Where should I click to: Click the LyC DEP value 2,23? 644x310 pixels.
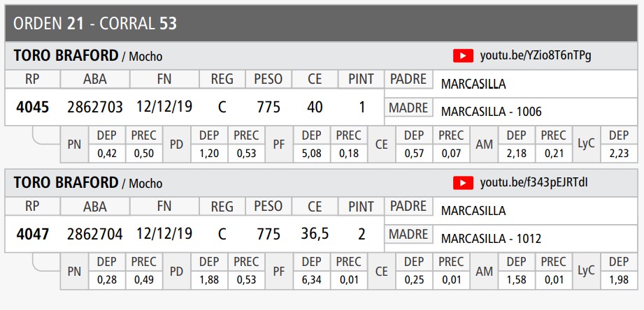(x=618, y=154)
